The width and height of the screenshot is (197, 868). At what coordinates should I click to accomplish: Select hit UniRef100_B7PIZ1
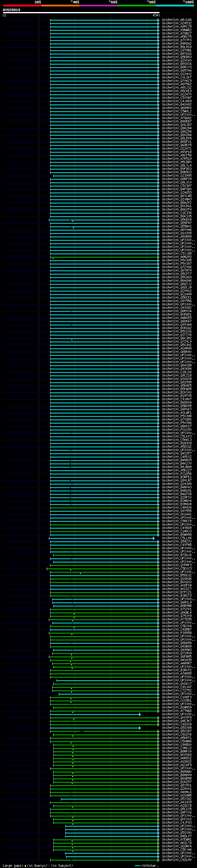click(x=177, y=592)
